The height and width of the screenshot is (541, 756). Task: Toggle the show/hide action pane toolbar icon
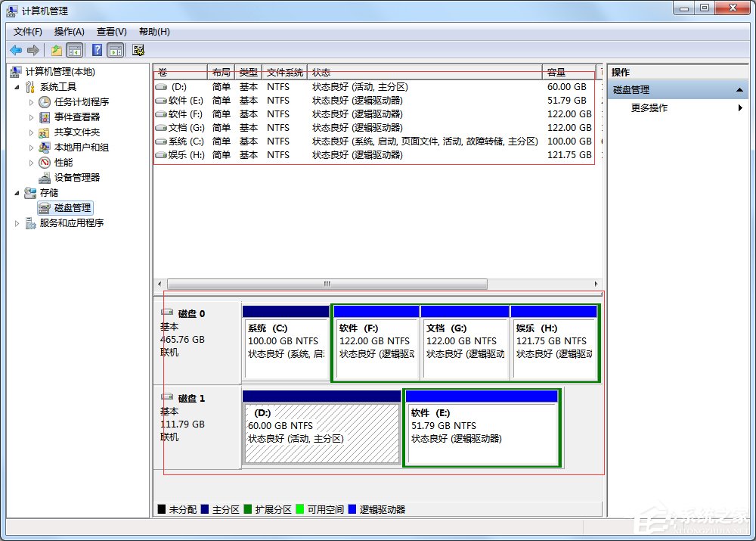(116, 50)
